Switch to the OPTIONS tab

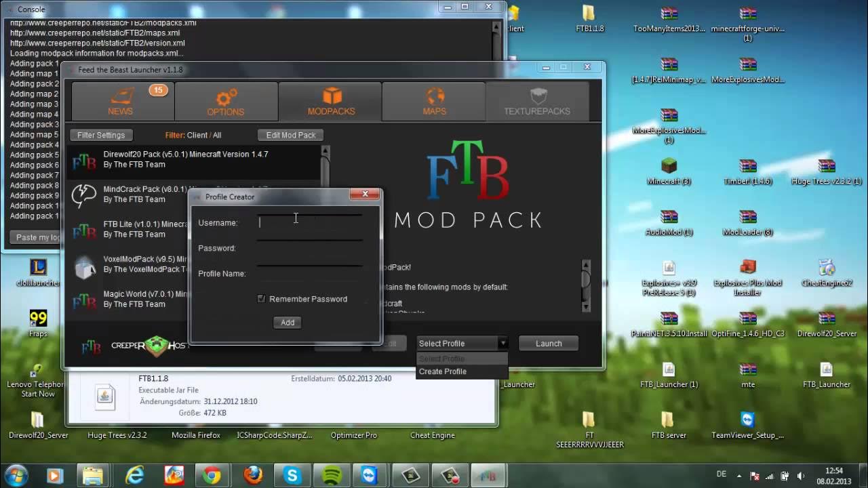226,102
